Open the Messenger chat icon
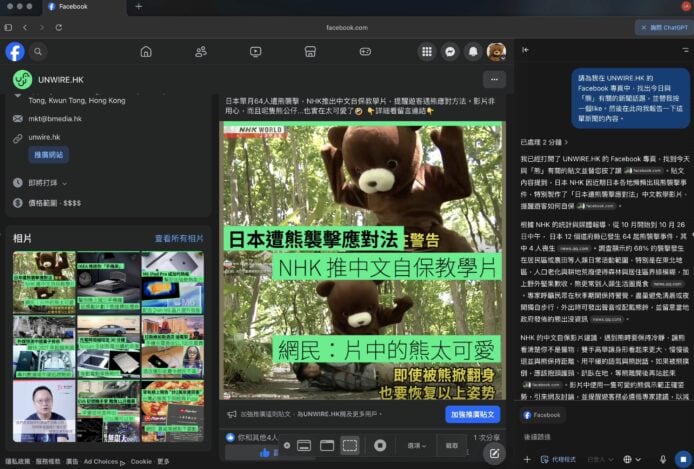This screenshot has height=469, width=694. 451,51
